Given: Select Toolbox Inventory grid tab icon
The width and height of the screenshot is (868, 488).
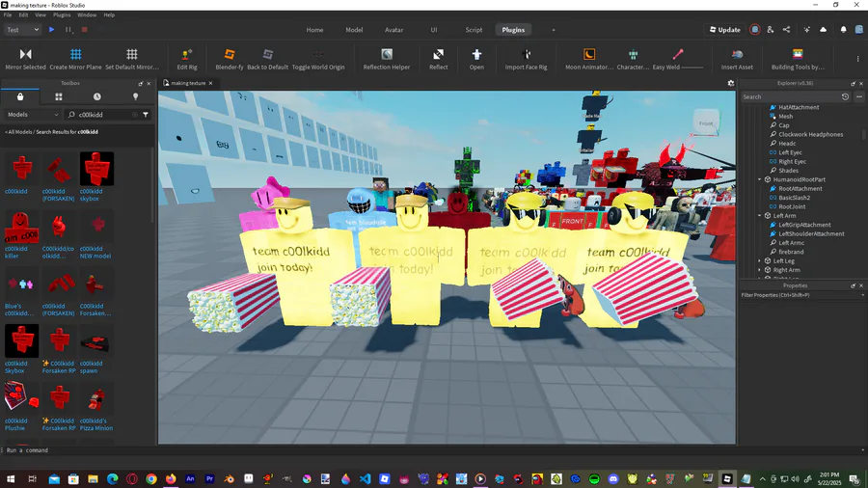Looking at the screenshot, I should click(59, 96).
